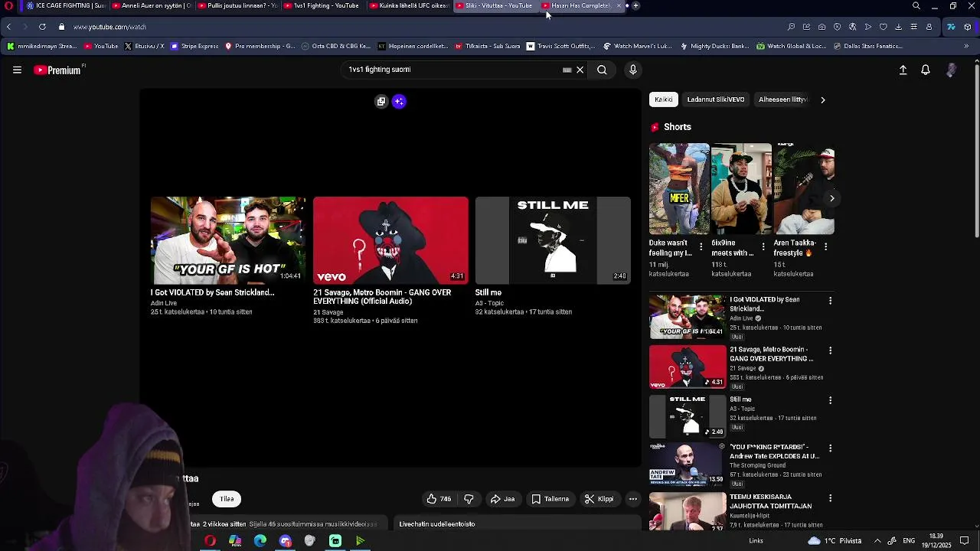Open options for 6ix9ine short
The image size is (980, 551).
[x=763, y=246]
